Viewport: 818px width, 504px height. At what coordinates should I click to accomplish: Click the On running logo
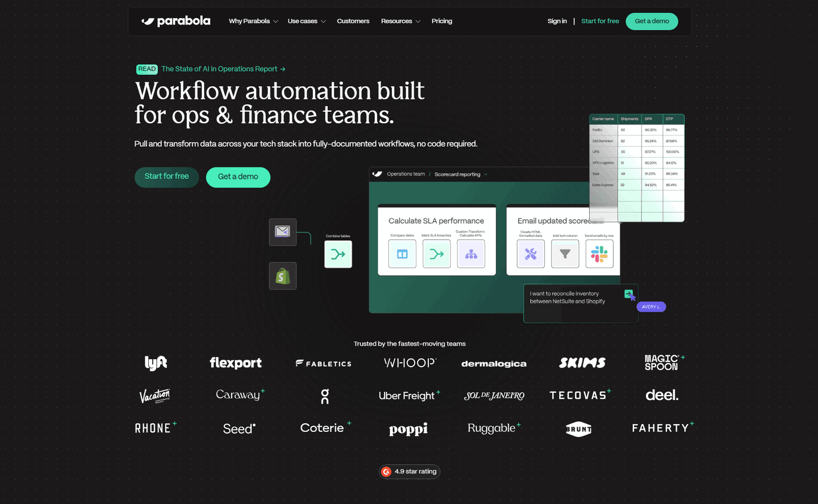click(325, 396)
